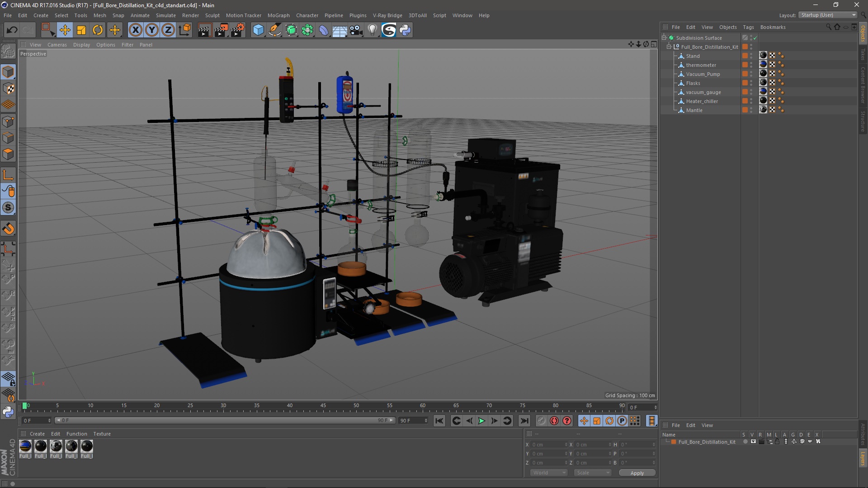Screen dimensions: 868x488
Task: Select the Scale tool
Action: [81, 30]
